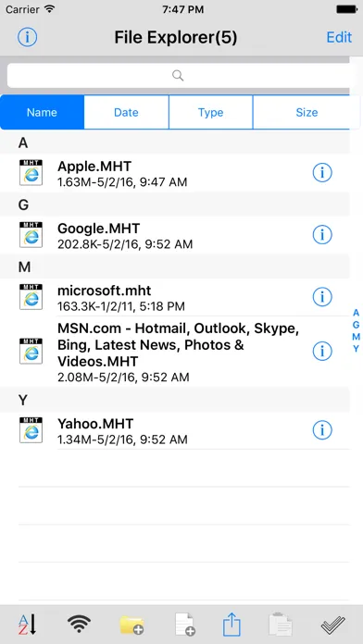Show info for Google.MHT

point(322,235)
